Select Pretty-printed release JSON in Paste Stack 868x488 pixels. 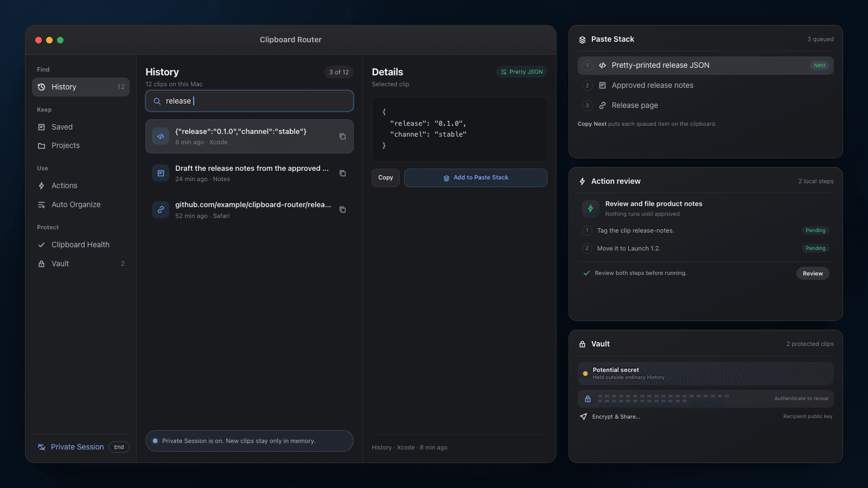point(706,66)
